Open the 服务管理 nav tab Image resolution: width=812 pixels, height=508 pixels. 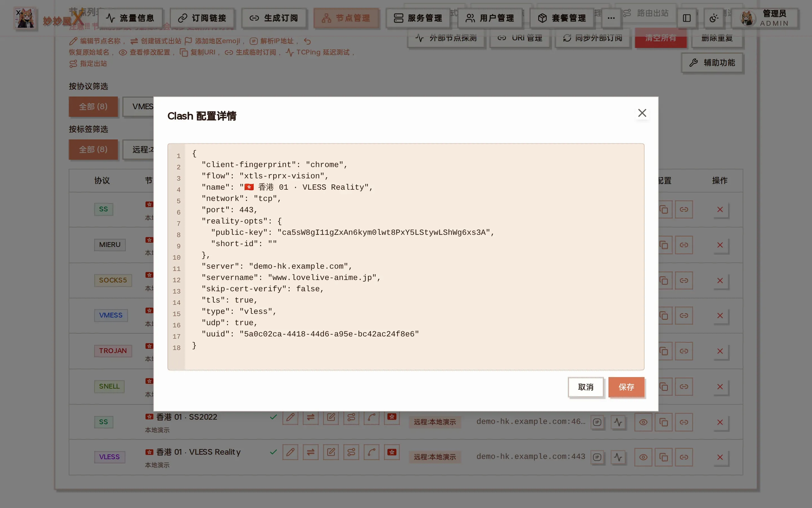click(418, 18)
